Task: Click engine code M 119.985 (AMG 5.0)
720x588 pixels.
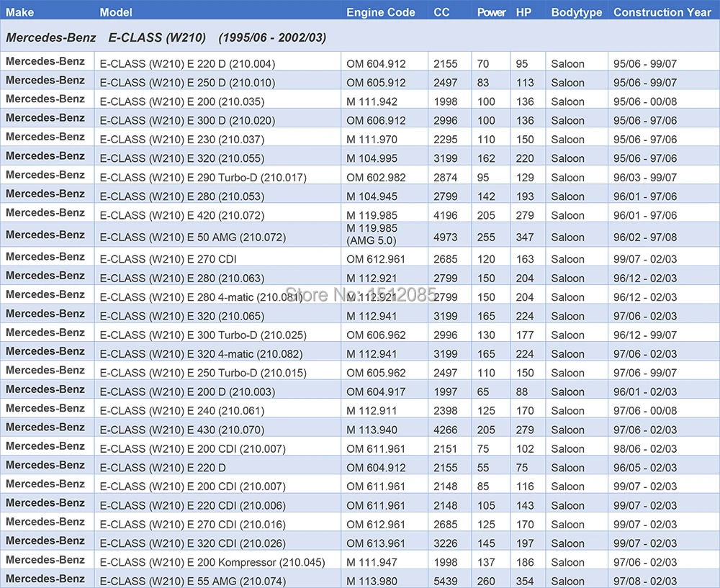Action: 372,234
